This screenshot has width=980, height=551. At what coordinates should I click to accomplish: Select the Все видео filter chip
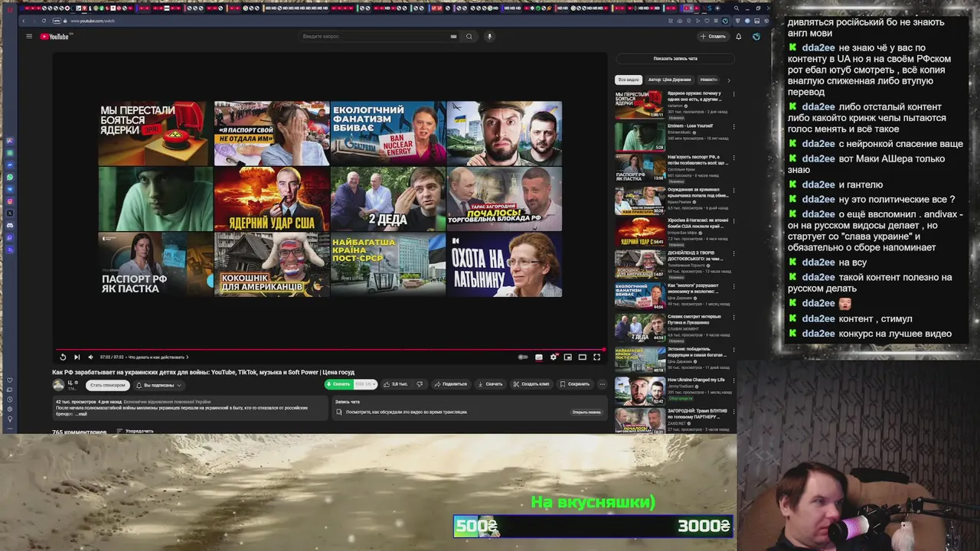point(629,80)
